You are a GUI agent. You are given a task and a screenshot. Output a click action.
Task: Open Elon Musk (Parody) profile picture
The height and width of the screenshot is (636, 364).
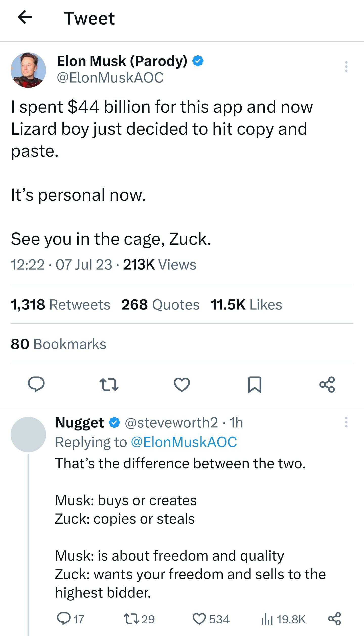[x=28, y=70]
